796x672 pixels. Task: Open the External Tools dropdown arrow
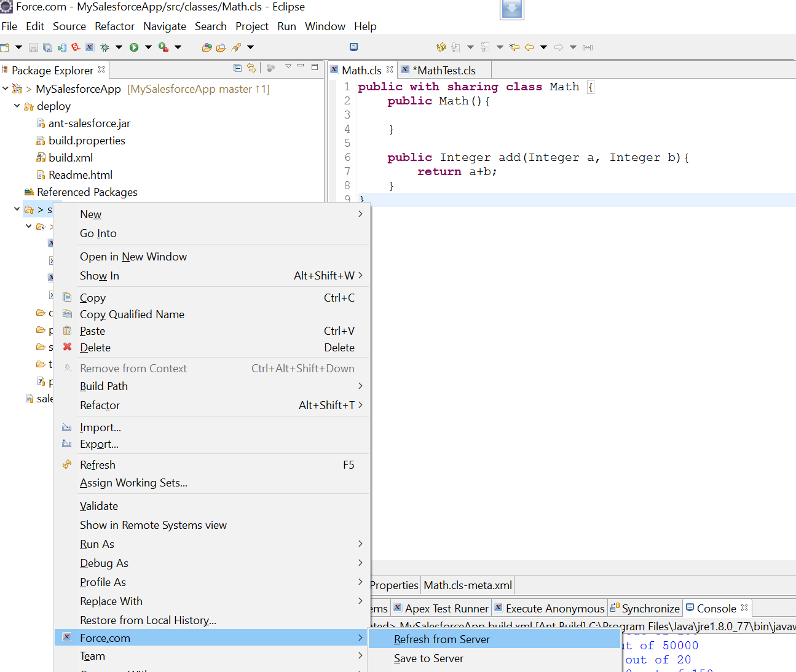coord(178,47)
